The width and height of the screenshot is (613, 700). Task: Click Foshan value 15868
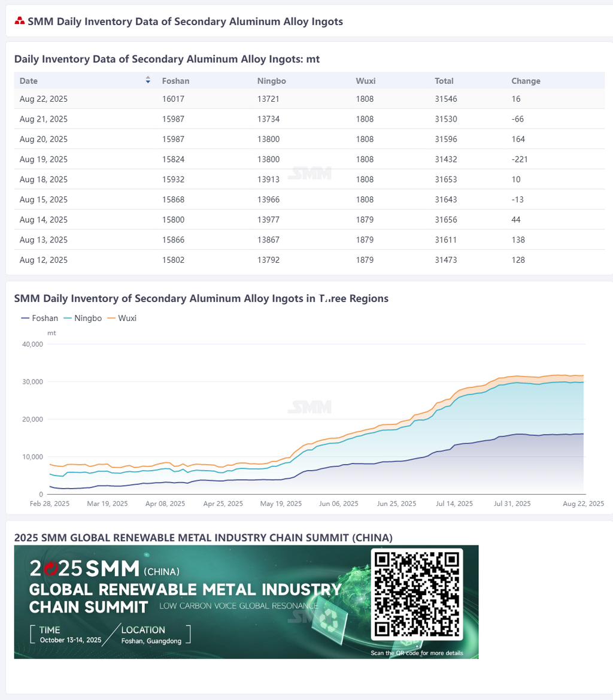tap(173, 199)
